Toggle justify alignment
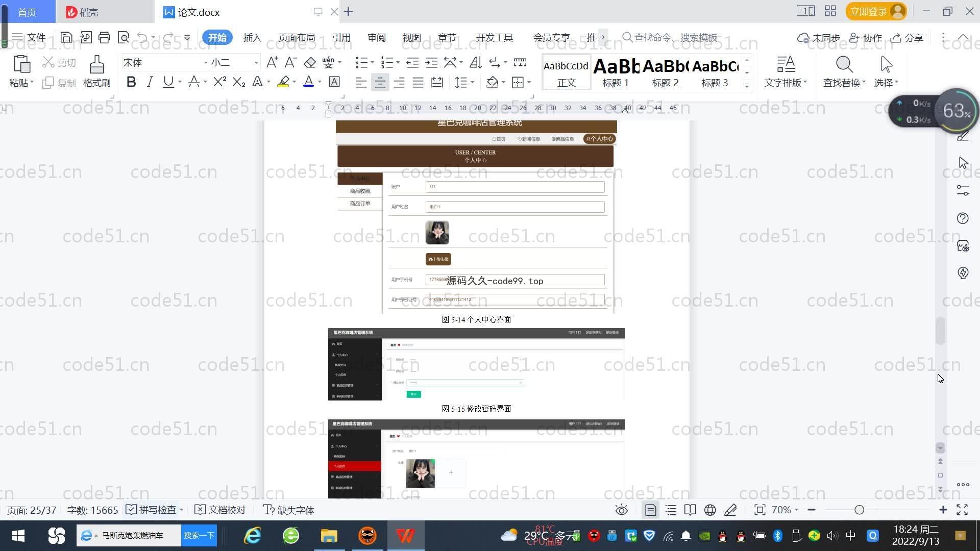 (x=418, y=82)
